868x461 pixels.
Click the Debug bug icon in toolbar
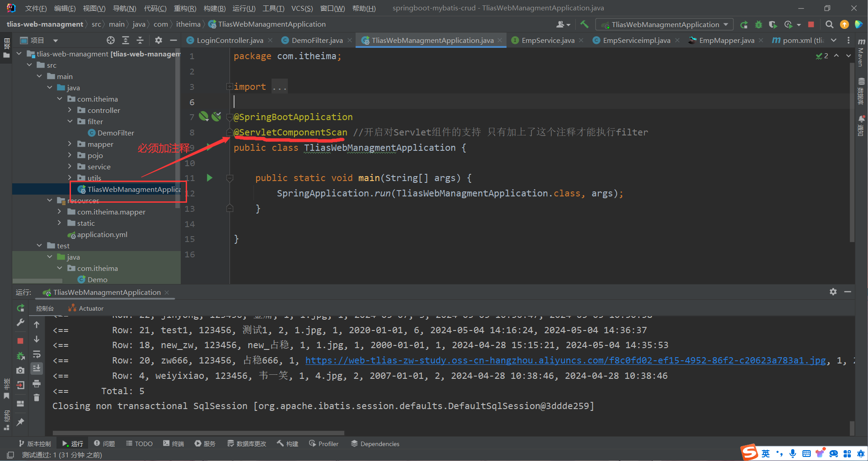point(759,24)
